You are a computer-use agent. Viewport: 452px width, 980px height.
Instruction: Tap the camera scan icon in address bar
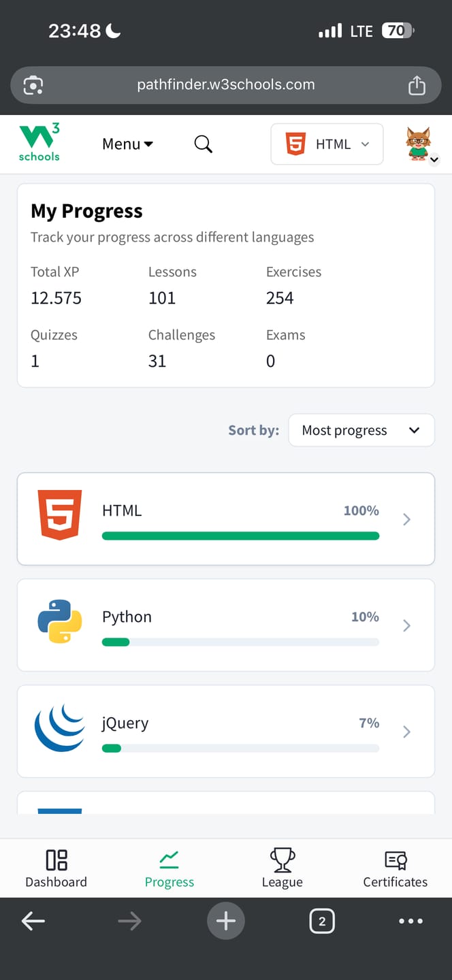(x=33, y=85)
